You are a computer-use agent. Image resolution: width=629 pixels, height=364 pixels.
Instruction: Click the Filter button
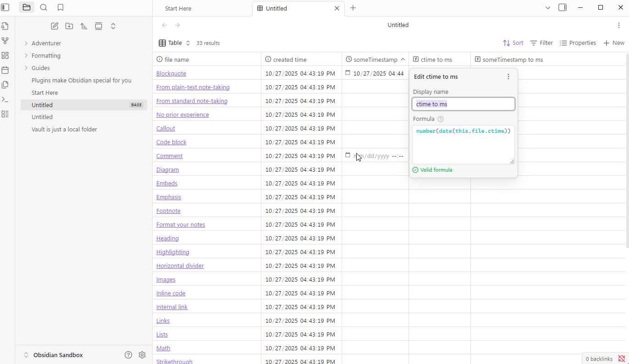(541, 43)
